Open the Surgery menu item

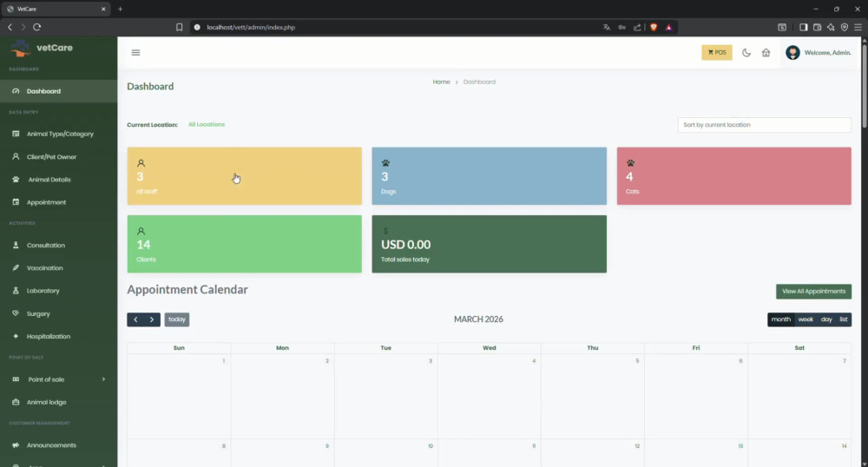click(38, 313)
